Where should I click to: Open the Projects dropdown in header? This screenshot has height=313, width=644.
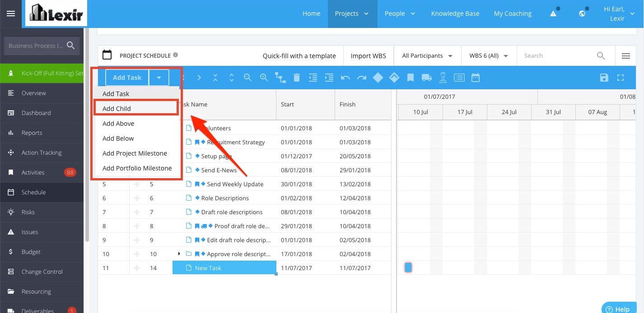[352, 14]
